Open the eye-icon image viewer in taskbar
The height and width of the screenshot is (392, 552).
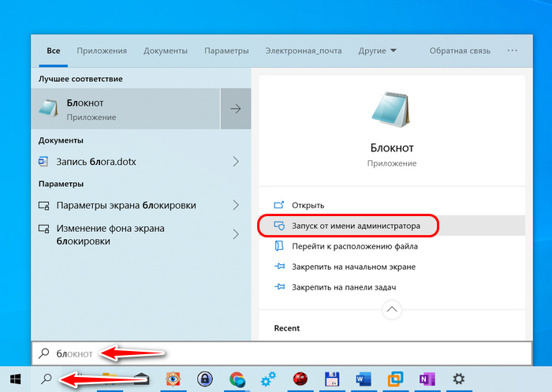[173, 379]
